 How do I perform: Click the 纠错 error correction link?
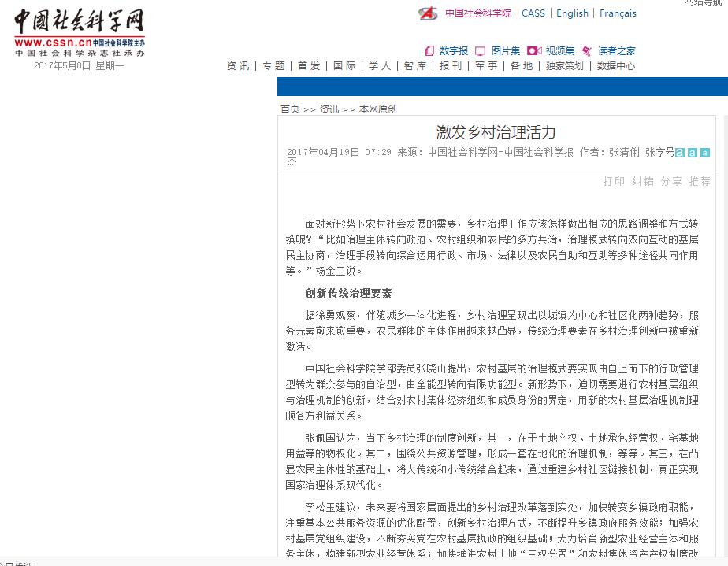[643, 181]
